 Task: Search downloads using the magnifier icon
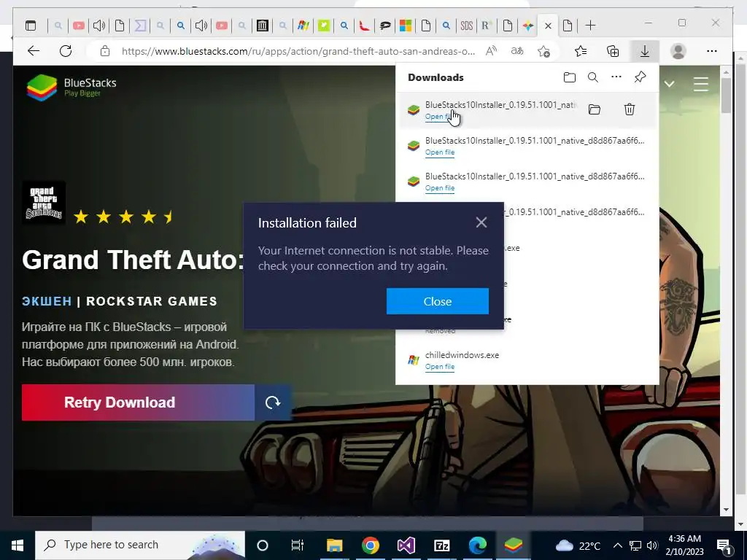[x=592, y=77]
